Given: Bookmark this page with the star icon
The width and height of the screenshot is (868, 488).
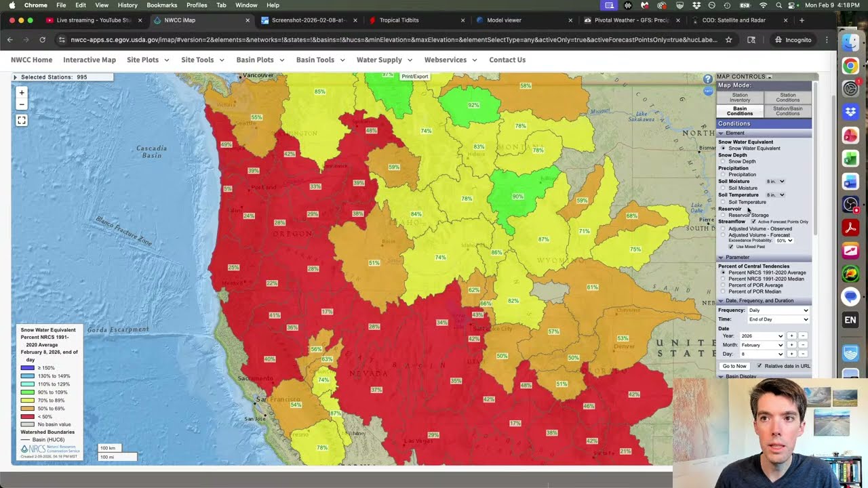Looking at the screenshot, I should [728, 40].
